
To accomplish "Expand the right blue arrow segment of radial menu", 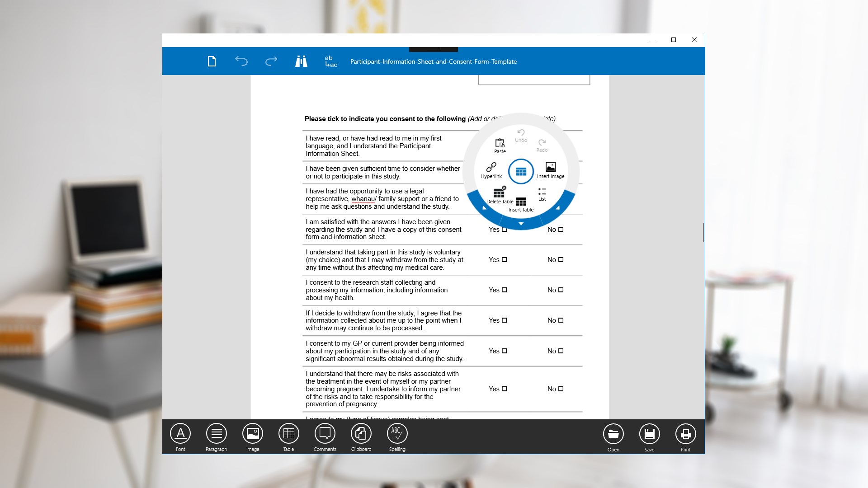I will (558, 208).
